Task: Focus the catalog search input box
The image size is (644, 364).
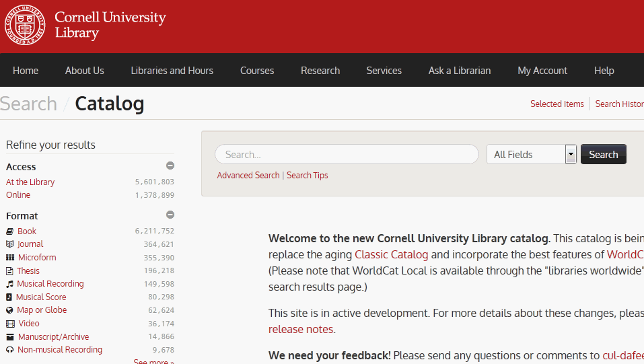Action: (347, 155)
